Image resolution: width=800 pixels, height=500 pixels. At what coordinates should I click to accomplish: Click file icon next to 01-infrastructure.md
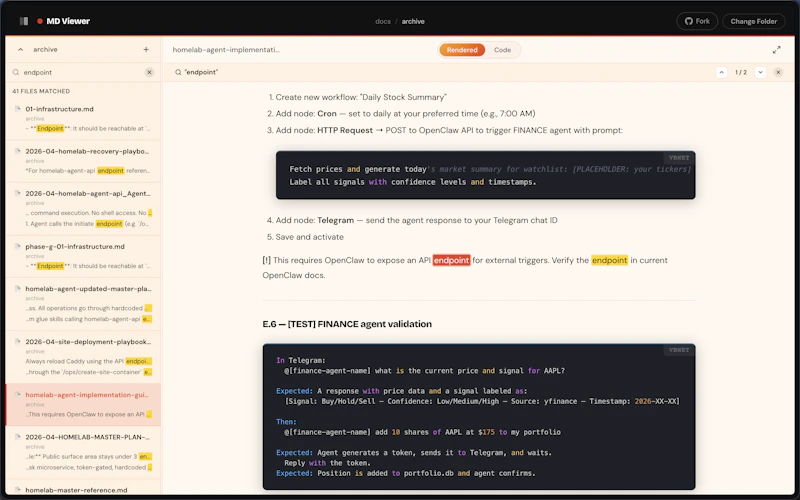[18, 109]
